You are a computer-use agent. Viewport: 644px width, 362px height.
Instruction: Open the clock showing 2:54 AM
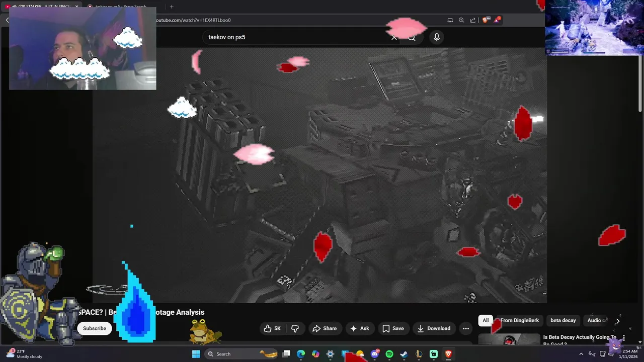click(x=630, y=354)
